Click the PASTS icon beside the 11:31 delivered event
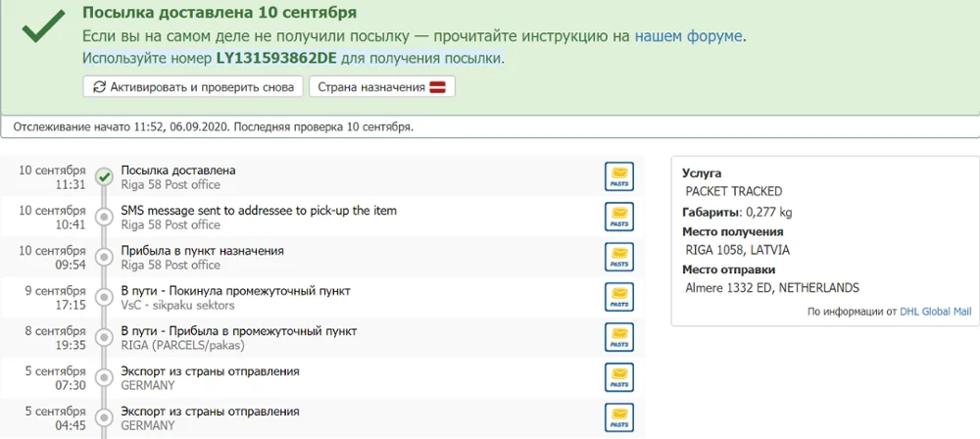Image resolution: width=980 pixels, height=439 pixels. [619, 176]
